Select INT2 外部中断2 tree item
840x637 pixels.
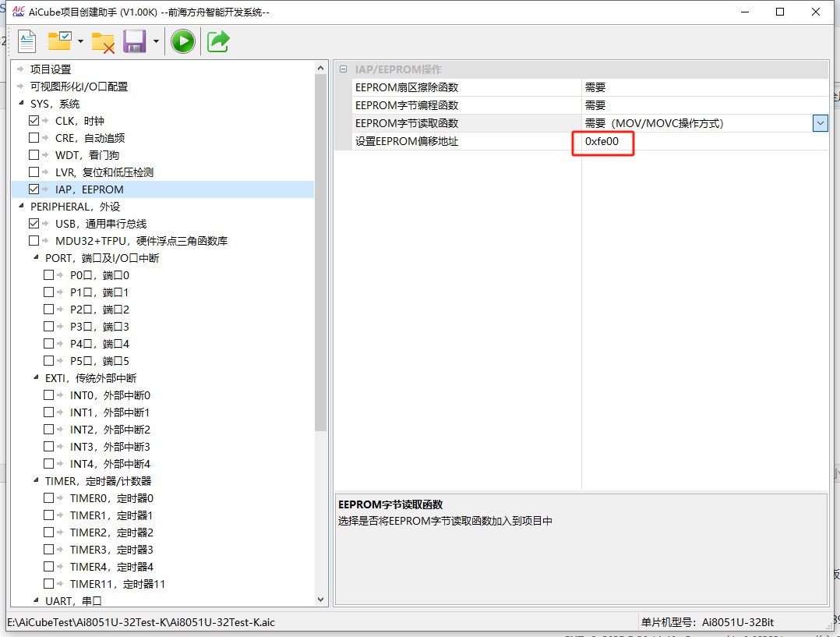[110, 430]
